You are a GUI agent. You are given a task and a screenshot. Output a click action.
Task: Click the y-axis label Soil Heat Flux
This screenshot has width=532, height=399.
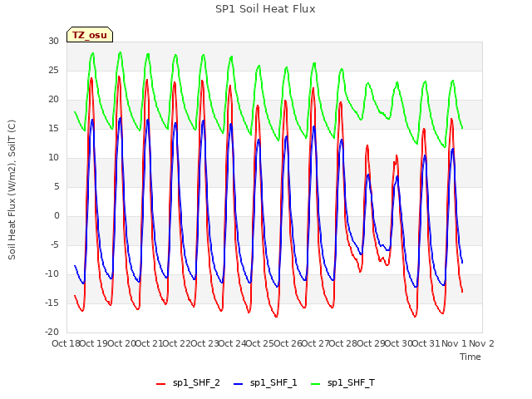12,190
